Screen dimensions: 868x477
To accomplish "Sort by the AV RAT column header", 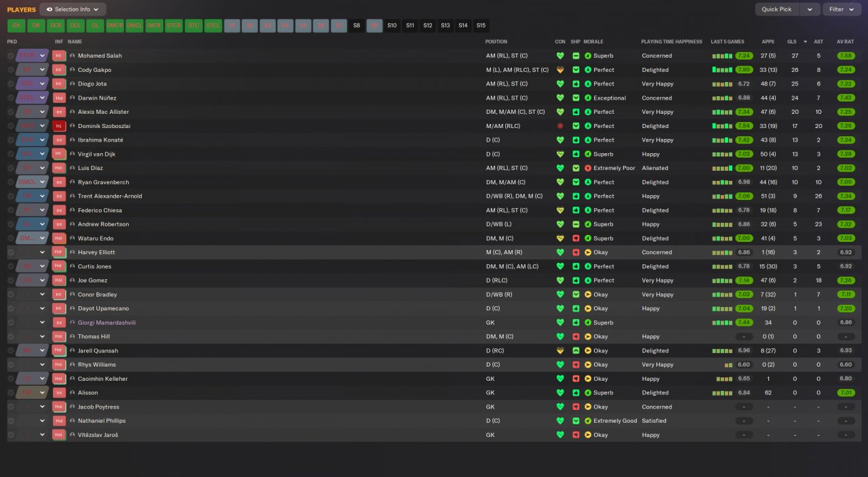I will (845, 42).
